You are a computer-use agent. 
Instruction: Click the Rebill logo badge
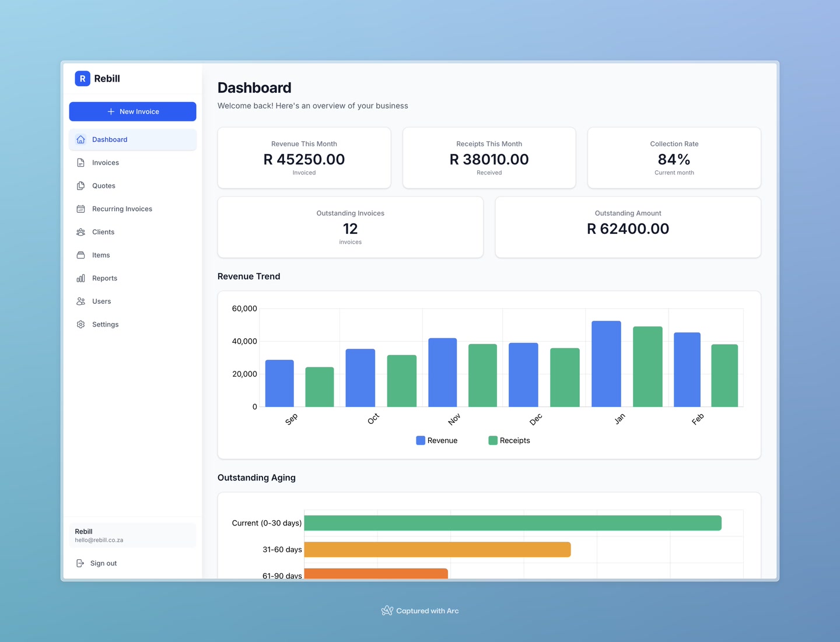coord(82,78)
